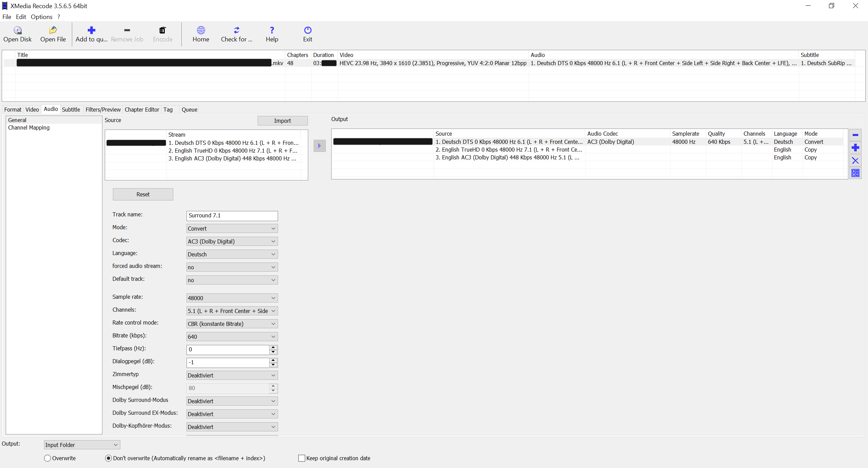Click the Exit power icon
The height and width of the screenshot is (468, 868).
coord(308,31)
